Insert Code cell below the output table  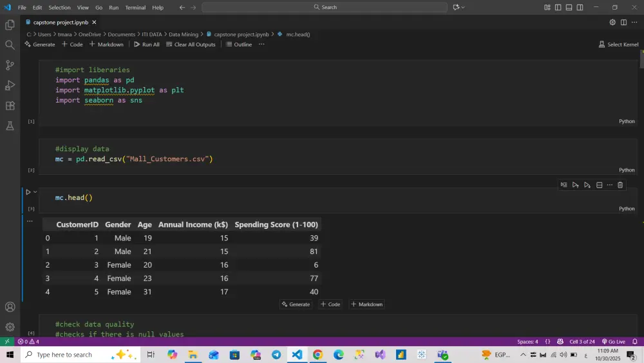(x=330, y=304)
